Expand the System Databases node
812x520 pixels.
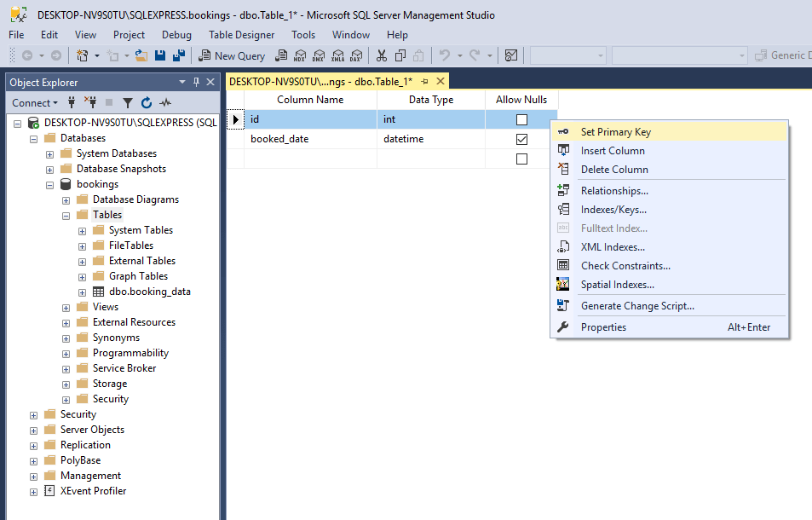[x=49, y=154]
